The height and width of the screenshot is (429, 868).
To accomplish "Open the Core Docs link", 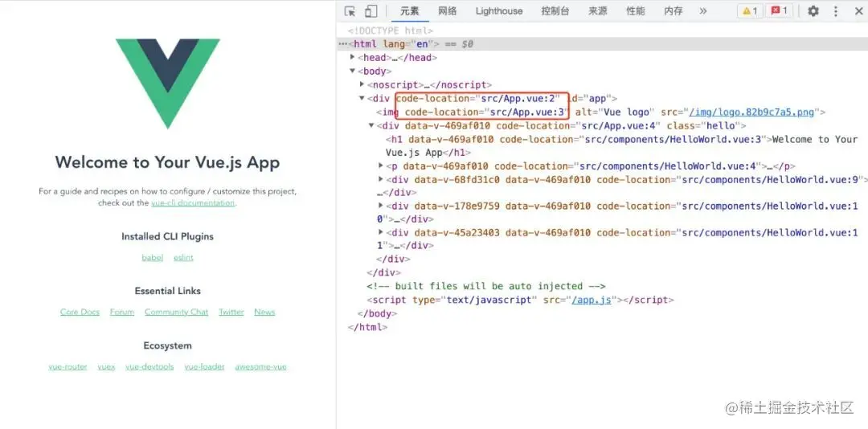I will click(x=80, y=313).
